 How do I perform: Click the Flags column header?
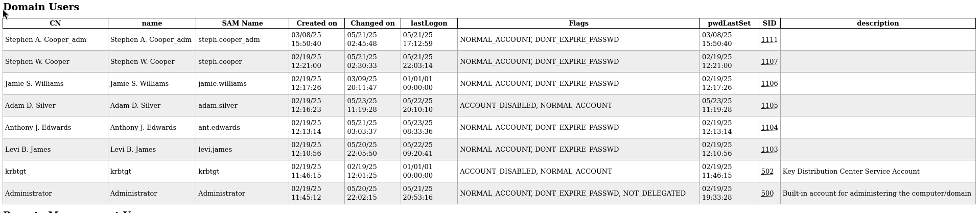578,23
